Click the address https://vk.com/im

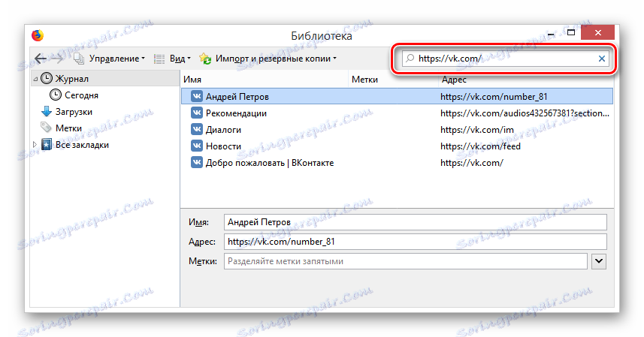(x=477, y=130)
